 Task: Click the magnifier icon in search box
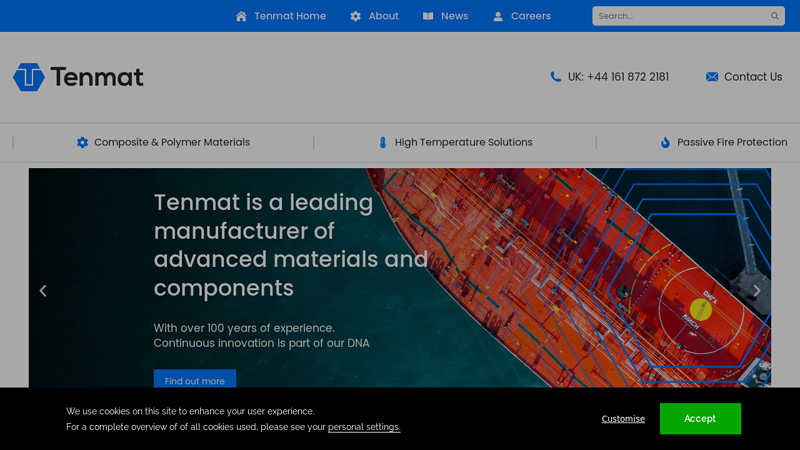(774, 16)
